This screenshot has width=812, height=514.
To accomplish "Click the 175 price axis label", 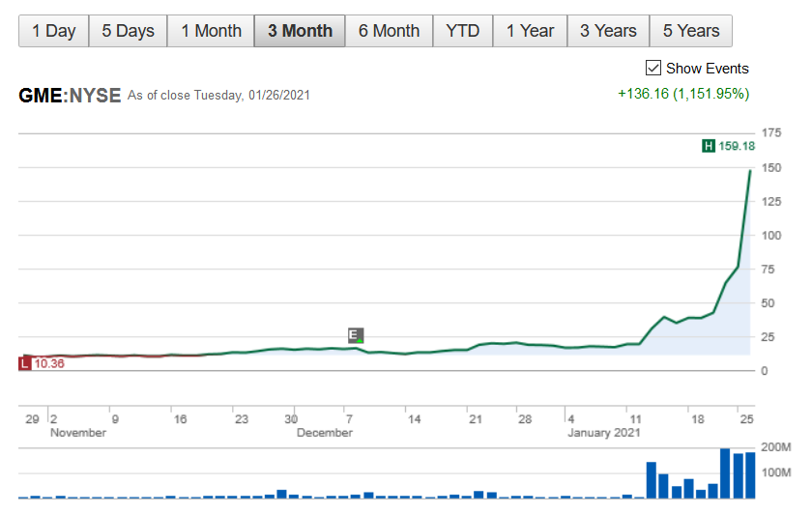I will [771, 133].
